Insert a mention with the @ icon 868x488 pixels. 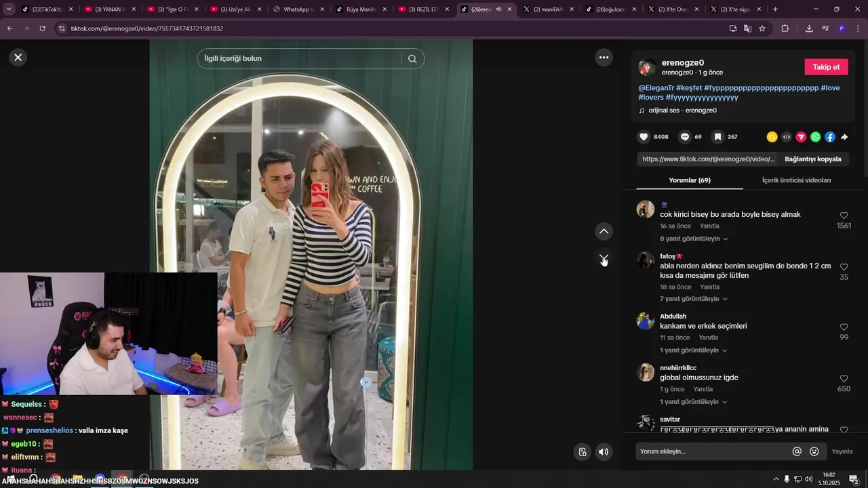pos(797,451)
